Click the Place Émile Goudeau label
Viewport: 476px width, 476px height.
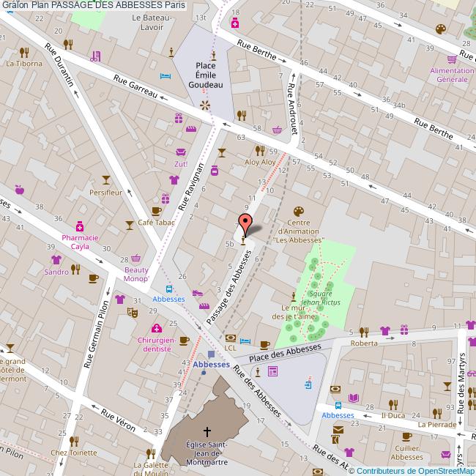click(x=205, y=75)
